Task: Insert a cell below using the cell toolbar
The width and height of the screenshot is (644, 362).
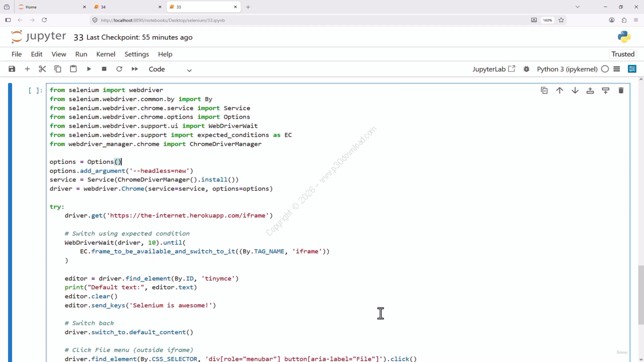Action: 605,90
